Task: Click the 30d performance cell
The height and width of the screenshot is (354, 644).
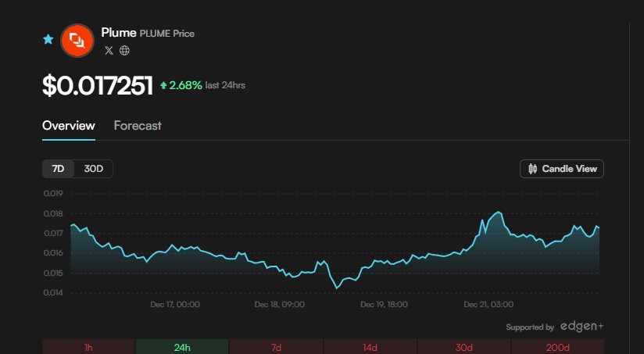Action: pos(463,347)
